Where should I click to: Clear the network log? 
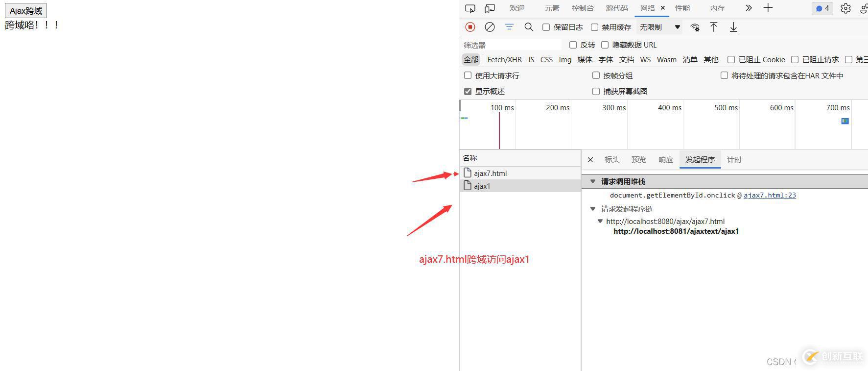pyautogui.click(x=490, y=27)
